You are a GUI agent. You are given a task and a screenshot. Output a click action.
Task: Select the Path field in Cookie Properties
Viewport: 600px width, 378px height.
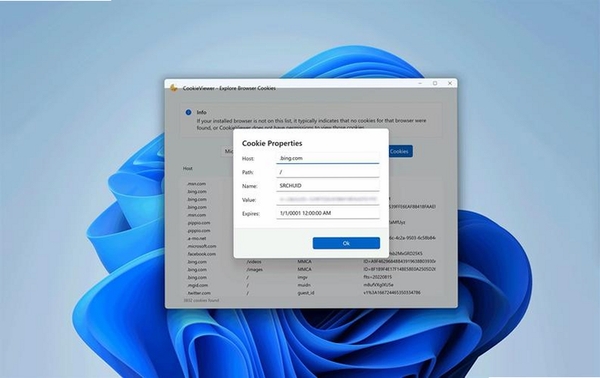(328, 172)
